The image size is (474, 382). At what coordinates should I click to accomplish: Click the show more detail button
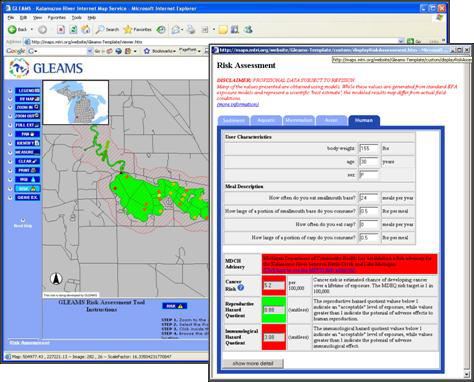tap(253, 363)
